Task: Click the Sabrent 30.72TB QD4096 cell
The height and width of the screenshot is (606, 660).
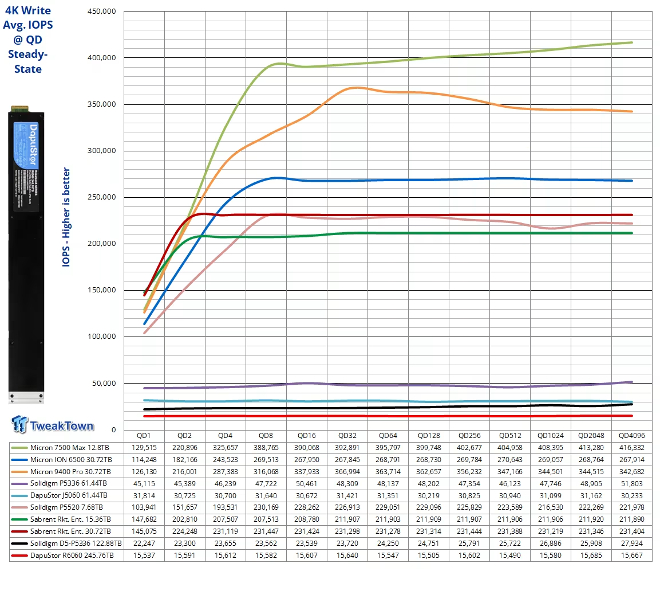Action: coord(631,531)
